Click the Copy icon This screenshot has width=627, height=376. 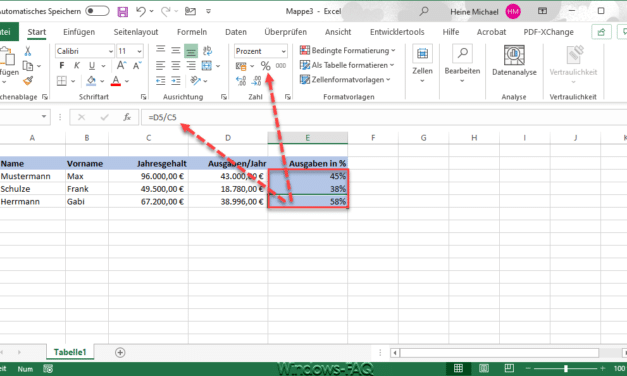(28, 66)
